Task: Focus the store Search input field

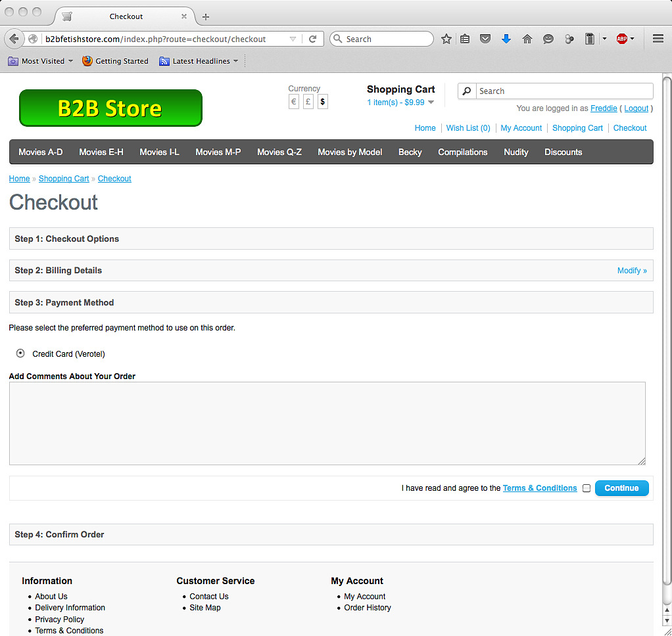Action: [x=564, y=91]
